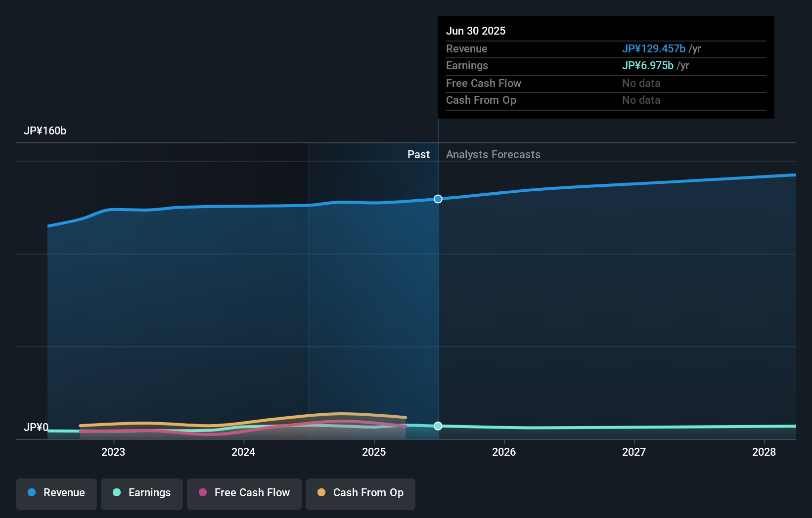Toggle the Free Cash Flow legend series
812x518 pixels.
click(x=244, y=494)
